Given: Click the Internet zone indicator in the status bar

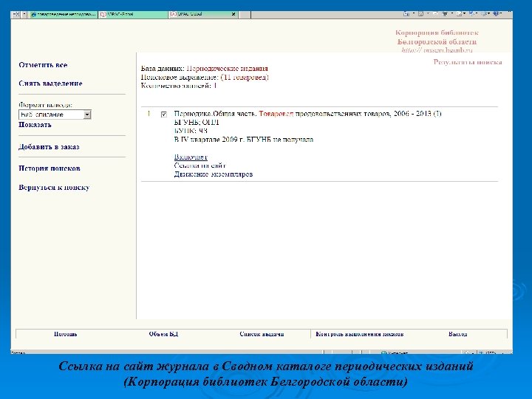Looking at the screenshot, I should tap(395, 352).
